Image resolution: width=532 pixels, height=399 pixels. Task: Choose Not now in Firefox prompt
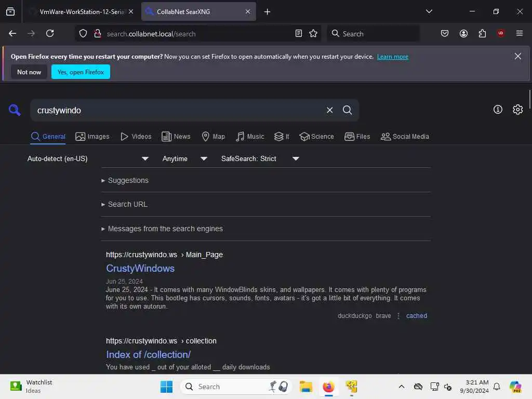[29, 72]
